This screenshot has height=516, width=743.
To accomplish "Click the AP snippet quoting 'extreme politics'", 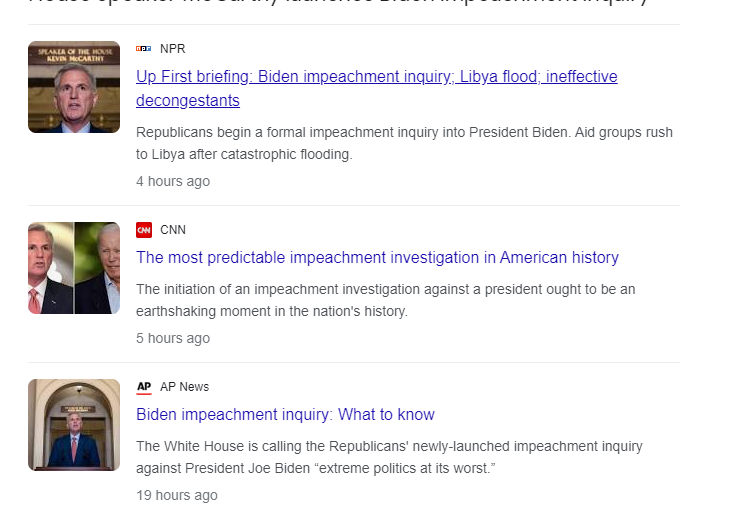I will coord(389,457).
